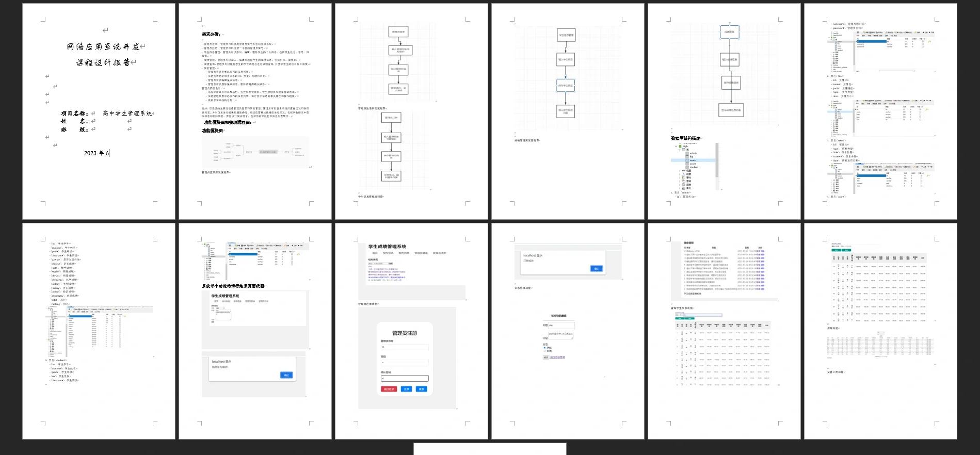This screenshot has height=455, width=980.
Task: Select the 新闻 radio button in edit form
Action: point(544,351)
